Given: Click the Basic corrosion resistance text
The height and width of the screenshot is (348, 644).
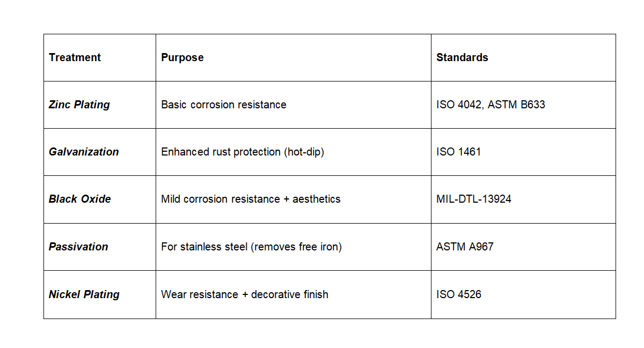Looking at the screenshot, I should point(224,105).
